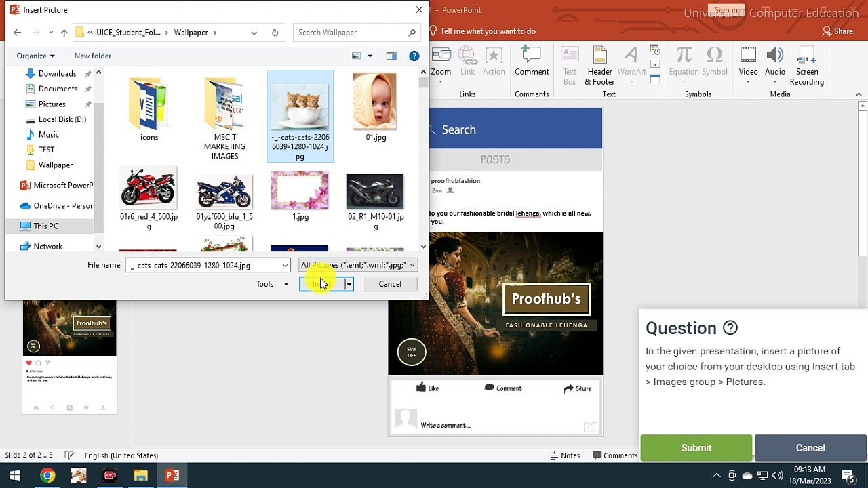Image resolution: width=868 pixels, height=488 pixels.
Task: Refresh the Wallpaper folder listing
Action: tap(275, 33)
